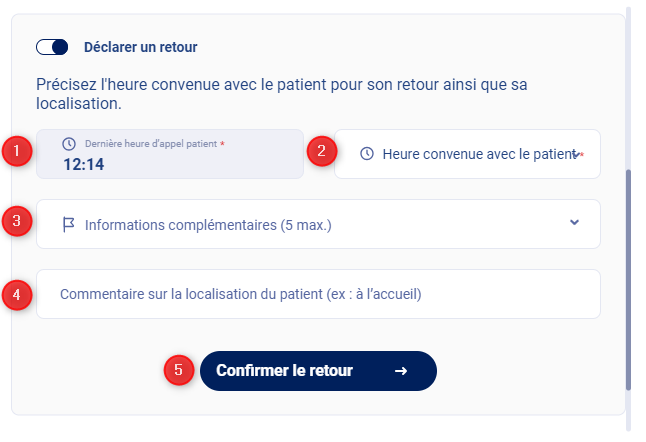Focus the patient localisation comment field
This screenshot has height=442, width=646.
point(318,294)
